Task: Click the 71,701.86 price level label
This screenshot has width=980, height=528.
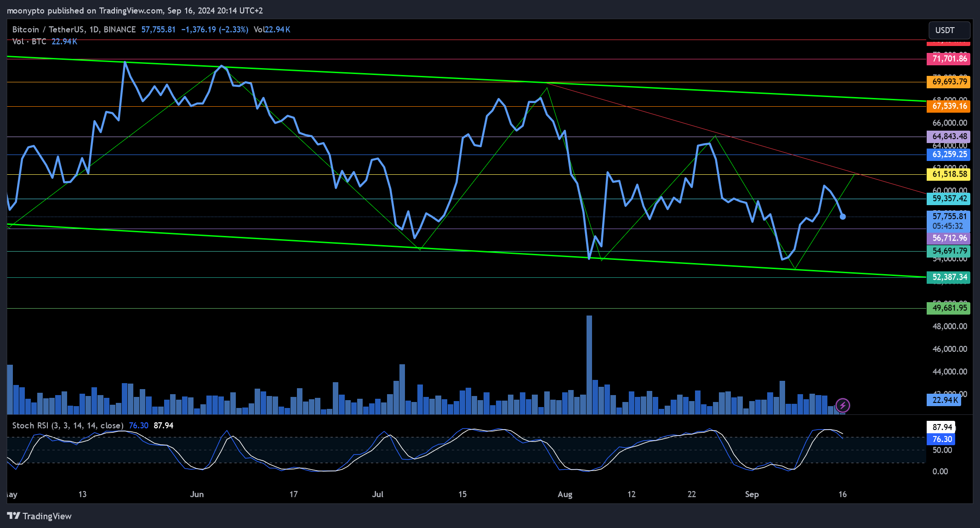Action: click(x=948, y=58)
